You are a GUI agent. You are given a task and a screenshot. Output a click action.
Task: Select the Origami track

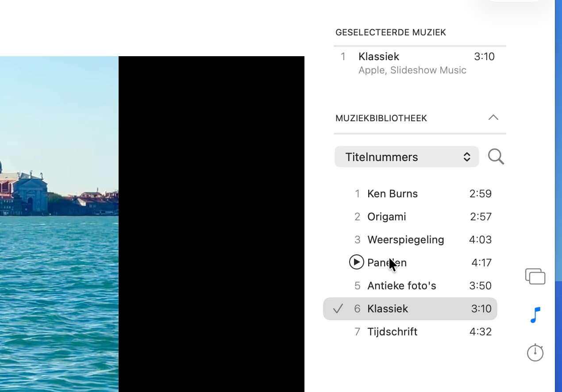pyautogui.click(x=410, y=217)
